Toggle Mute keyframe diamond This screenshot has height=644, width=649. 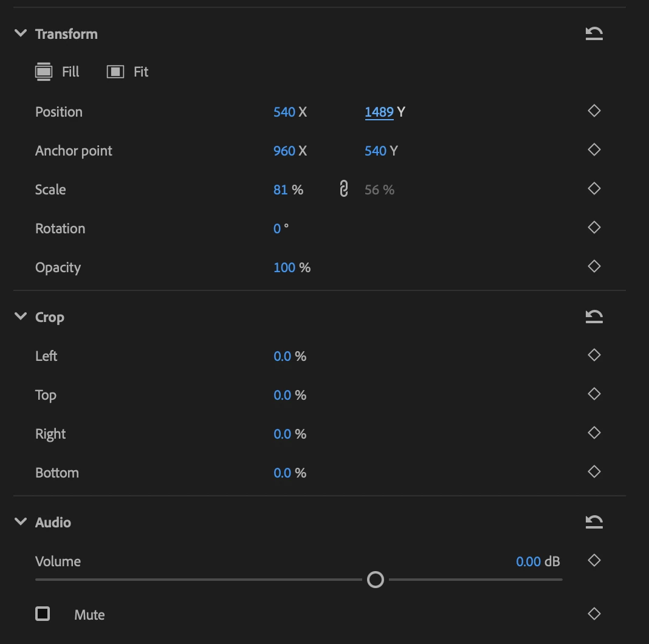[x=594, y=614]
